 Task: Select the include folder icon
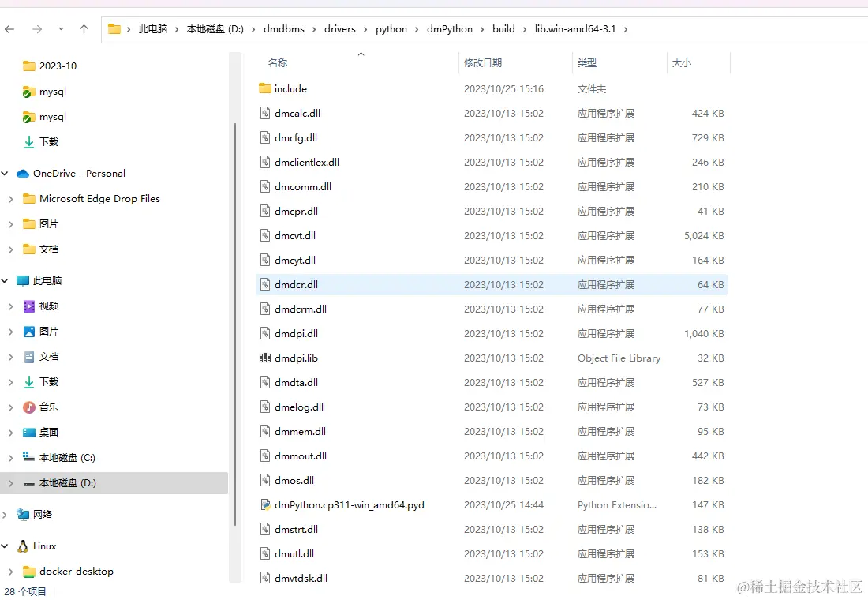point(265,88)
